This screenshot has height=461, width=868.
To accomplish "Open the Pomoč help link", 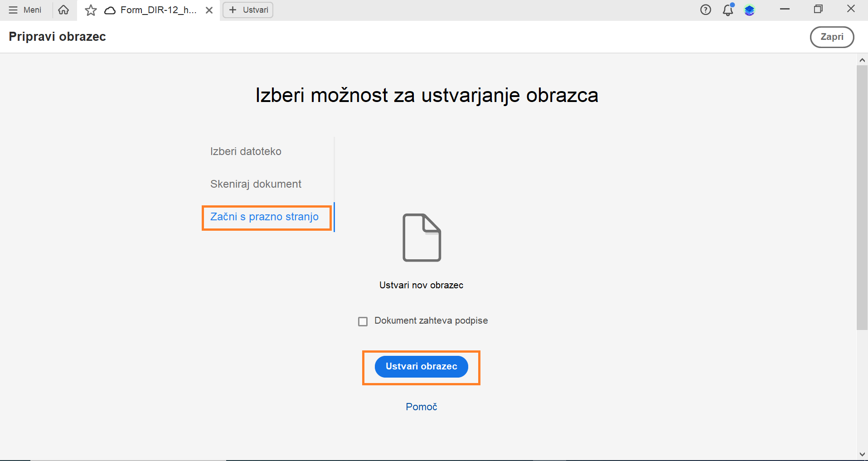I will pyautogui.click(x=421, y=407).
